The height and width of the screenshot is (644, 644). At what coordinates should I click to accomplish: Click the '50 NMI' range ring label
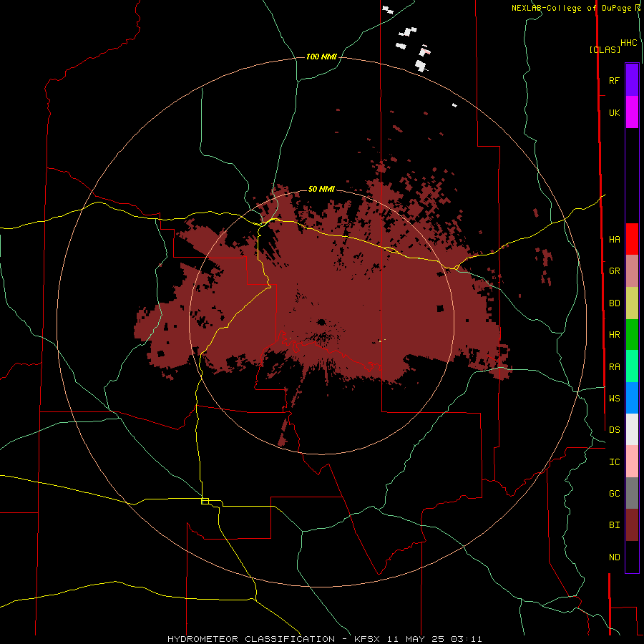pos(321,190)
